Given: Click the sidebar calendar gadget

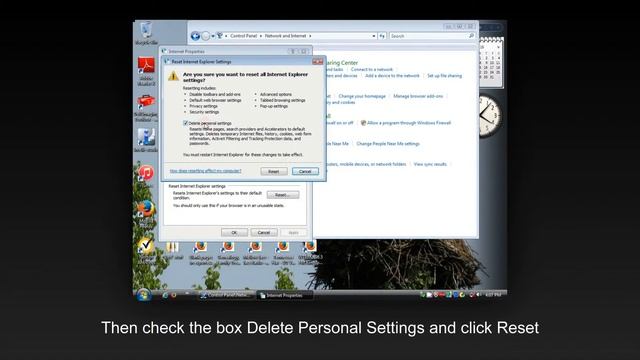Looking at the screenshot, I should [x=491, y=62].
